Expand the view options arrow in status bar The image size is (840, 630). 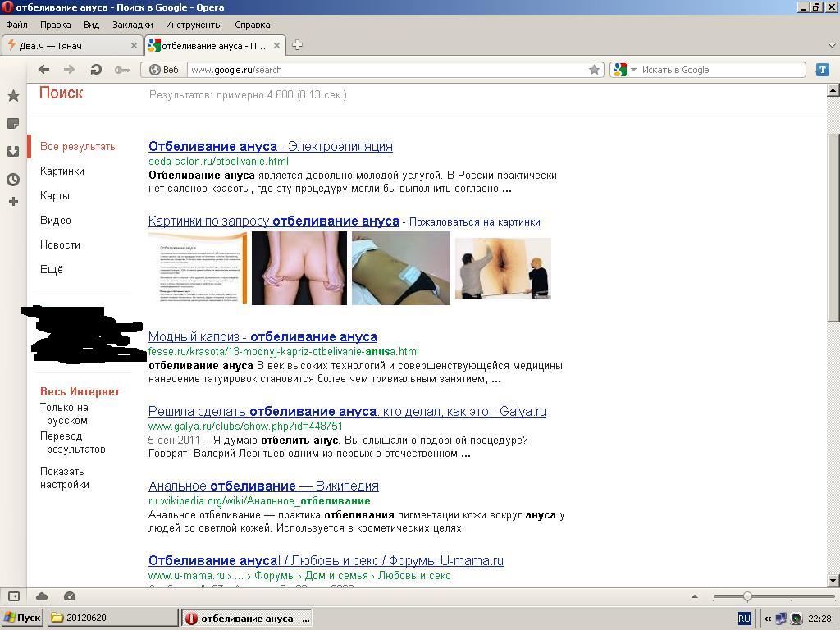point(695,596)
